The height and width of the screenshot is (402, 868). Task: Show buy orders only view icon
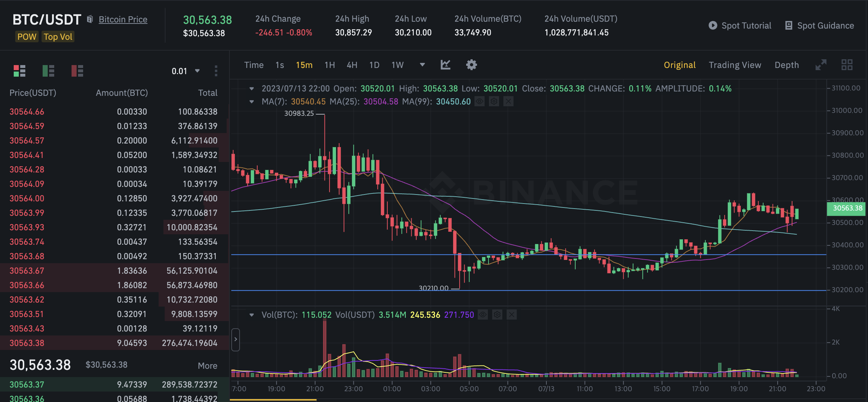(x=48, y=71)
